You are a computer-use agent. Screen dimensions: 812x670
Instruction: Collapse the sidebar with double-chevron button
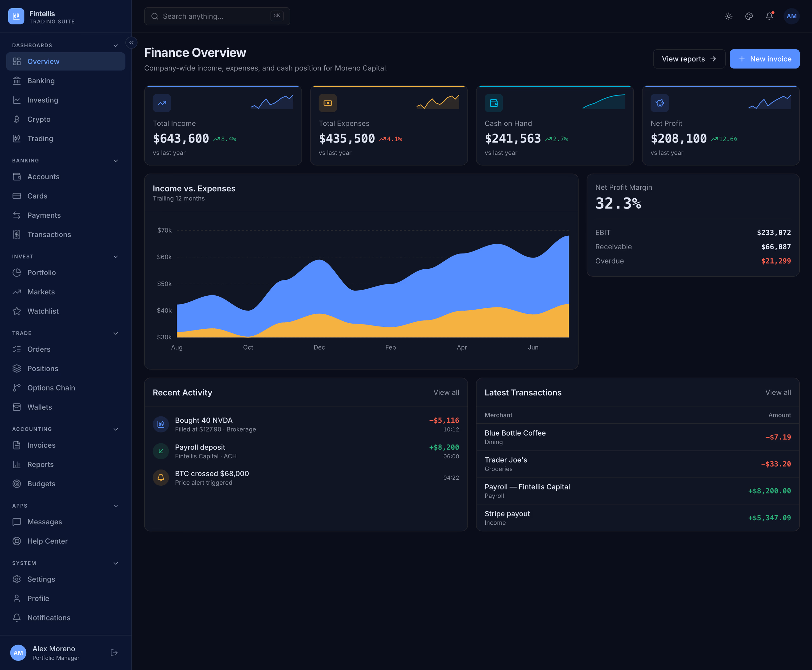tap(132, 43)
